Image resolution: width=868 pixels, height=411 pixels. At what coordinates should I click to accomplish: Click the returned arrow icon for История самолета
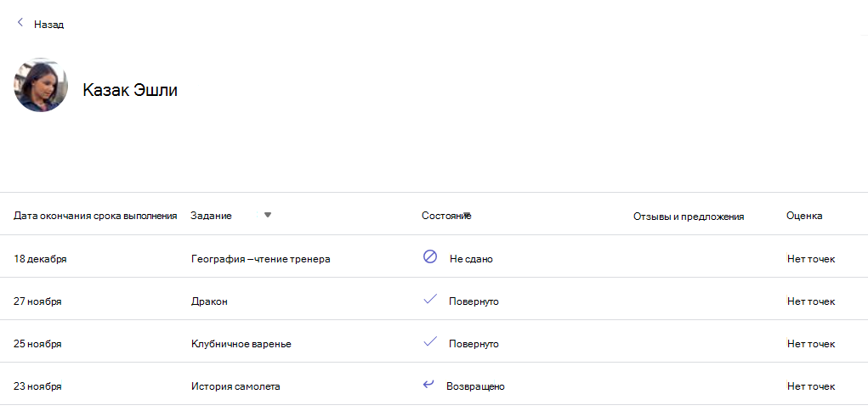[428, 385]
